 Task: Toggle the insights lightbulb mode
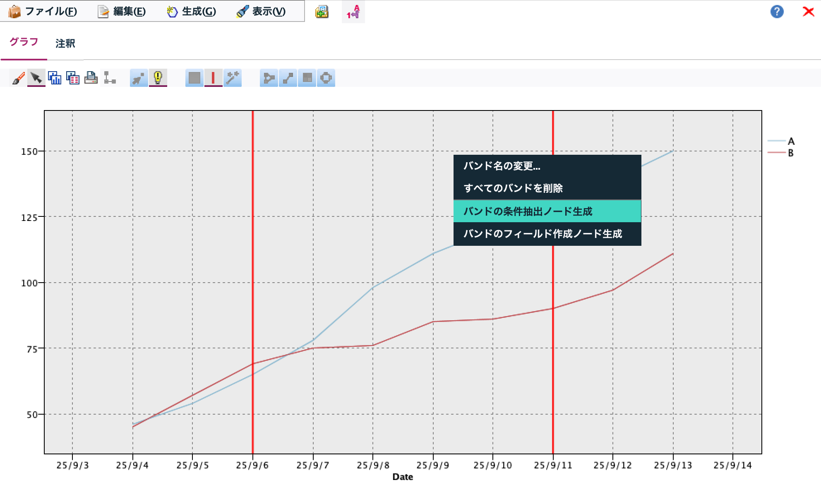click(x=158, y=78)
